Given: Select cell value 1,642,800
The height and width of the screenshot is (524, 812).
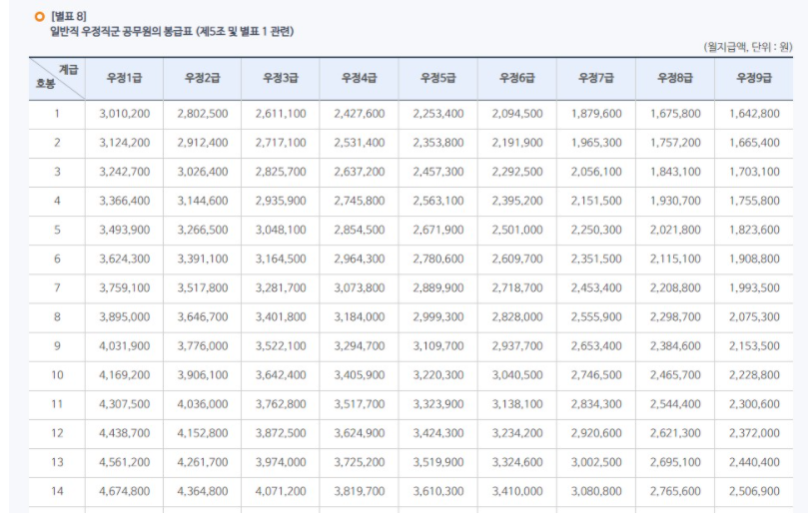Looking at the screenshot, I should (x=754, y=114).
